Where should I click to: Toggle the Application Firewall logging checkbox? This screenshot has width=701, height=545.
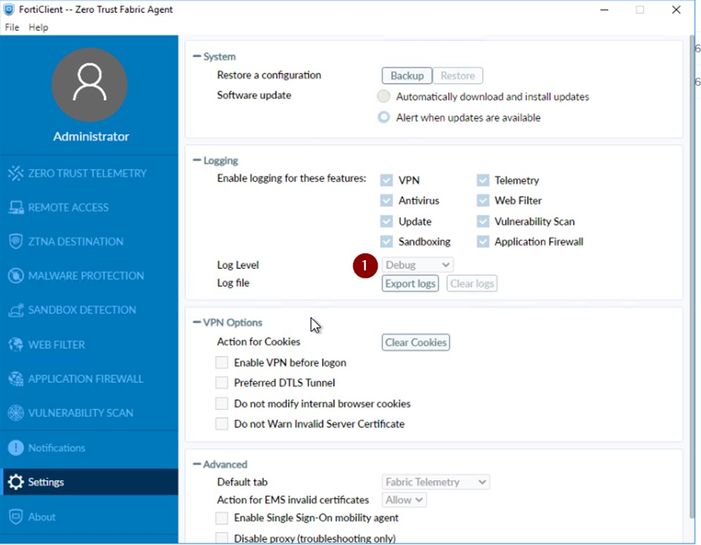coord(483,241)
